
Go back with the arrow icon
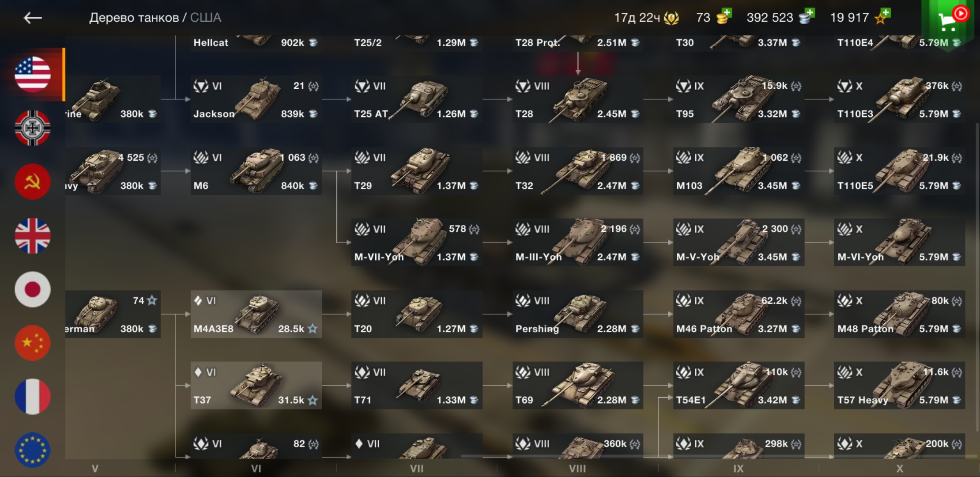(33, 18)
